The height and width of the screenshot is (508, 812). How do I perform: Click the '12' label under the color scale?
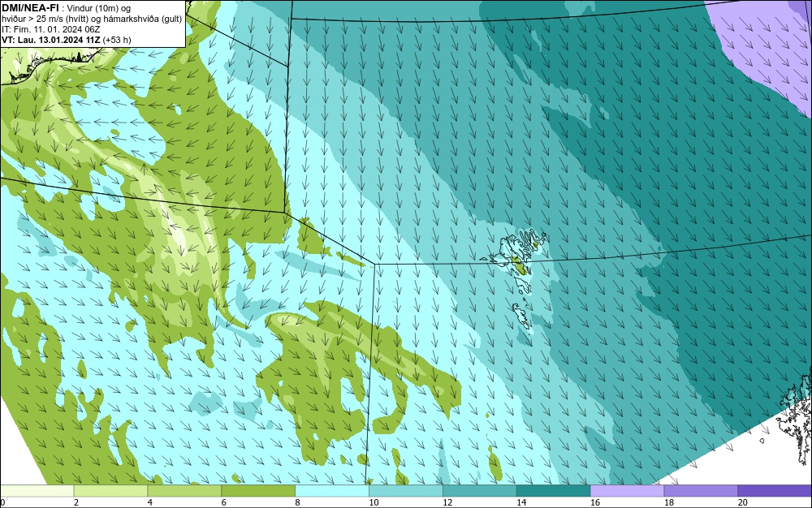tap(447, 502)
